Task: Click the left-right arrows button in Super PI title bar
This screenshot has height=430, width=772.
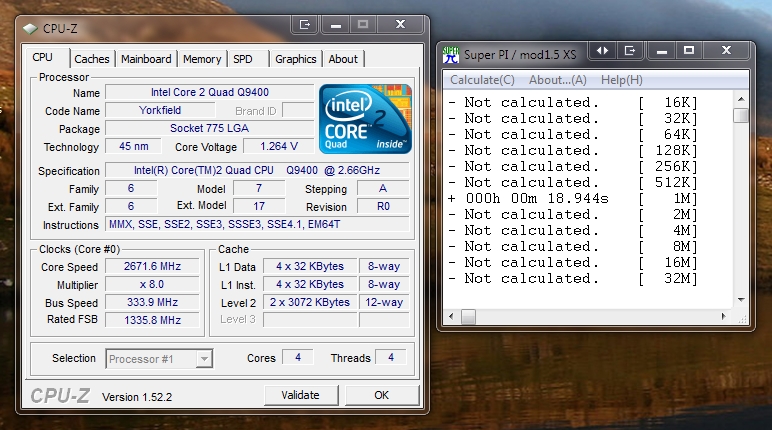Action: click(x=602, y=50)
